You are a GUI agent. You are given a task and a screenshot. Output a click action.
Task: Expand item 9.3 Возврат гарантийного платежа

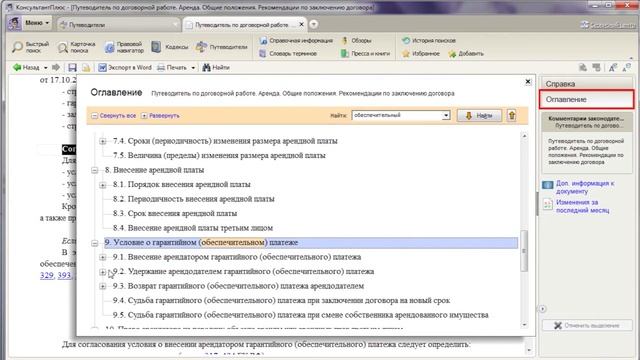click(102, 286)
